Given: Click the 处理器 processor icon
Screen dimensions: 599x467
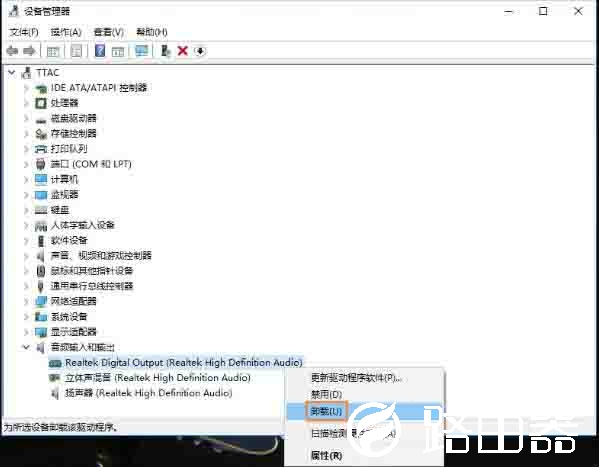Looking at the screenshot, I should tap(40, 103).
